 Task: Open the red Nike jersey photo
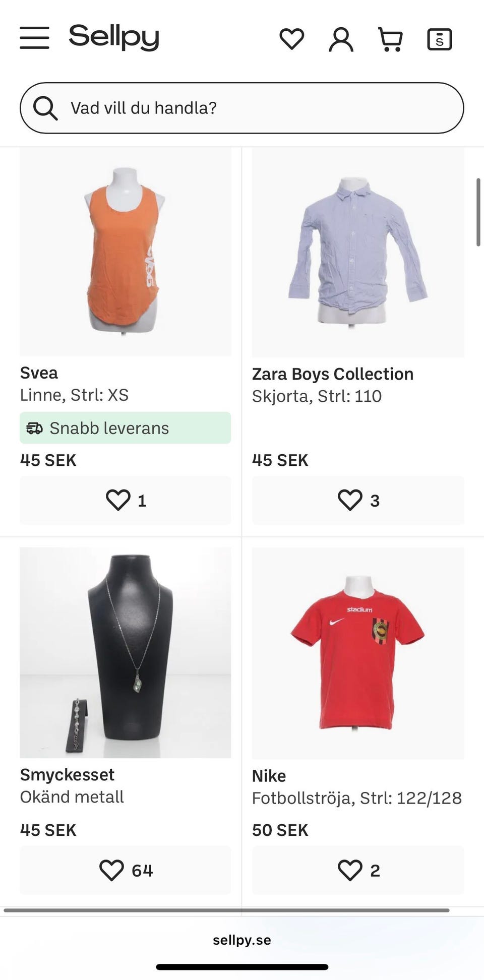coord(358,653)
